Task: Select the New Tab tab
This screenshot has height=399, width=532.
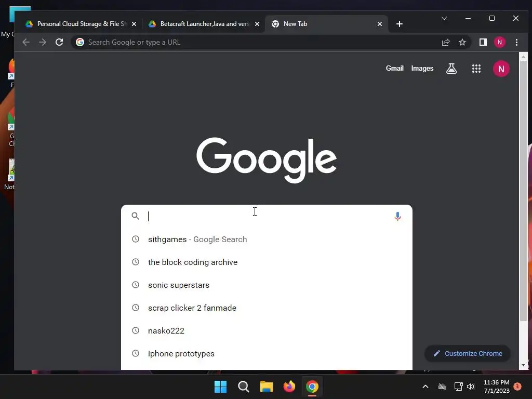Action: [326, 24]
